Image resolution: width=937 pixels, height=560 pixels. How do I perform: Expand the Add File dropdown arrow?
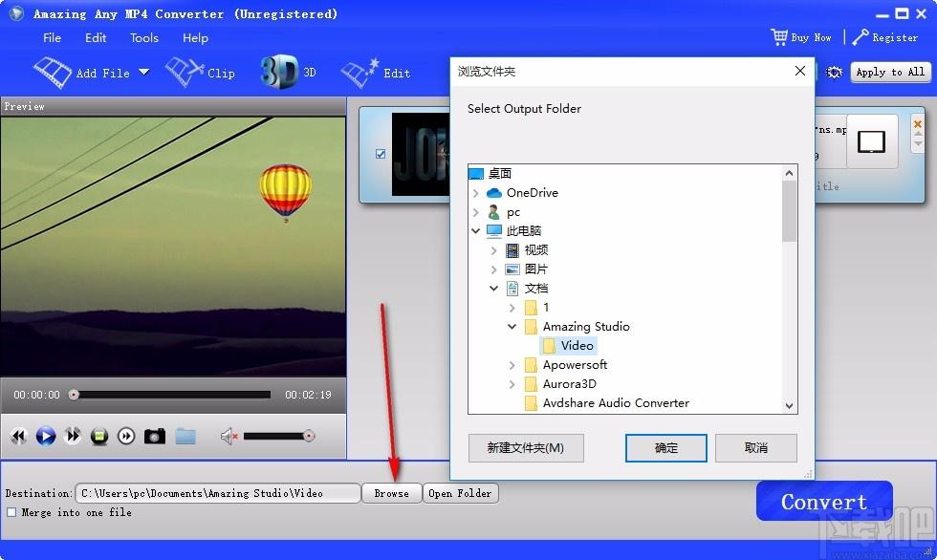144,73
